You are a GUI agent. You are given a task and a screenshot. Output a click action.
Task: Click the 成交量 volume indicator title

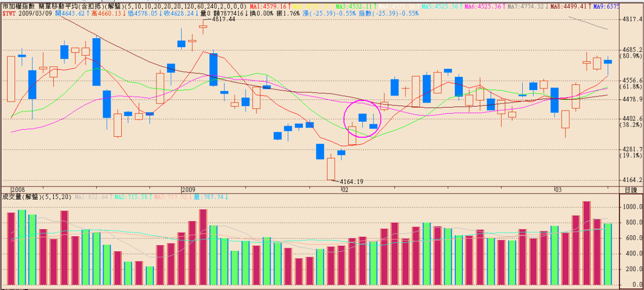click(12, 197)
